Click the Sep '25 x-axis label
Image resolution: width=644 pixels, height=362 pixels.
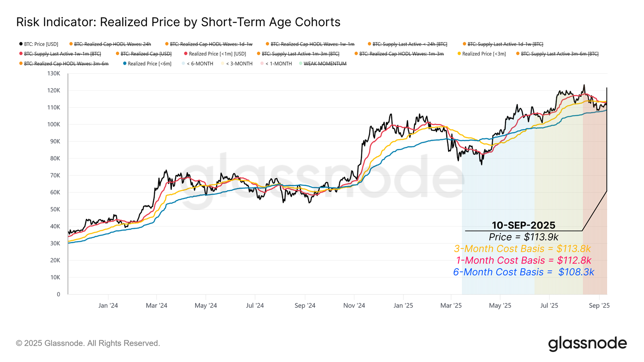pos(599,306)
